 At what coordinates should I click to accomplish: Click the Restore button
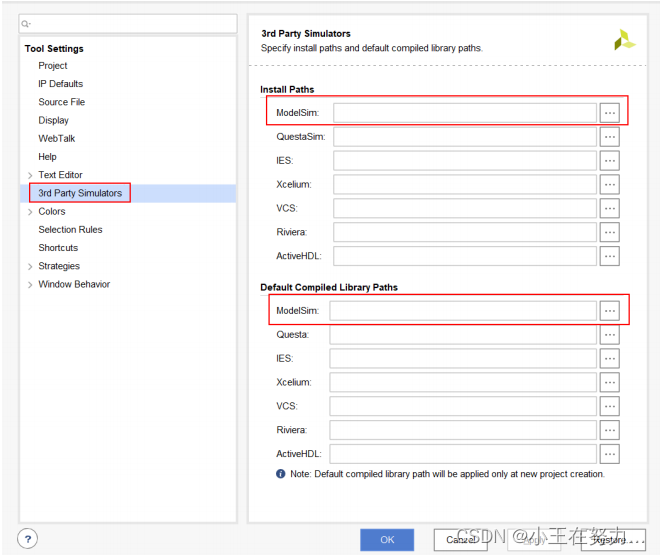coord(613,539)
